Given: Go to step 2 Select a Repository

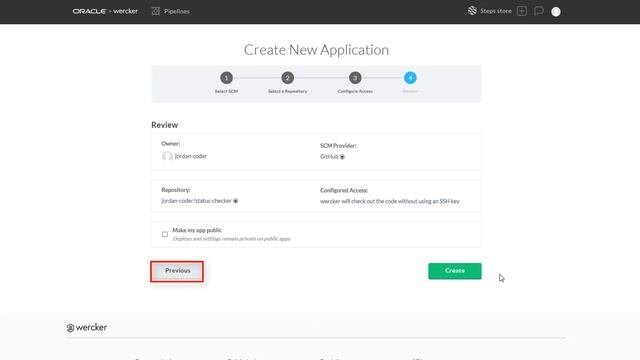Looking at the screenshot, I should 287,78.
